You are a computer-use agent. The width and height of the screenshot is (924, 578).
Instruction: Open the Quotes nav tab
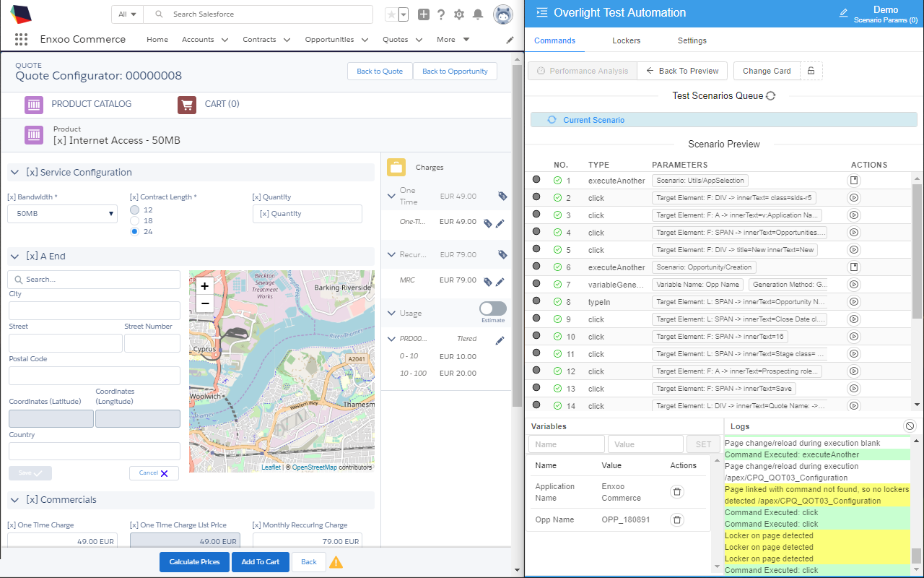click(396, 40)
